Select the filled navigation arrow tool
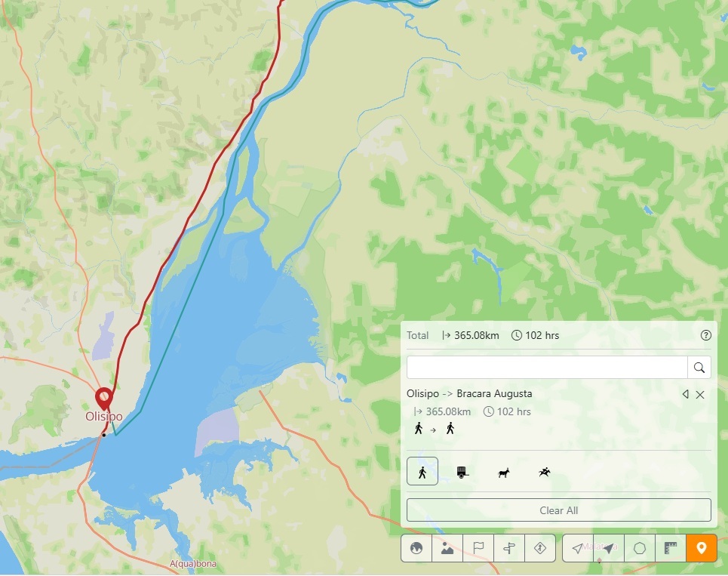The height and width of the screenshot is (576, 728). pos(609,548)
